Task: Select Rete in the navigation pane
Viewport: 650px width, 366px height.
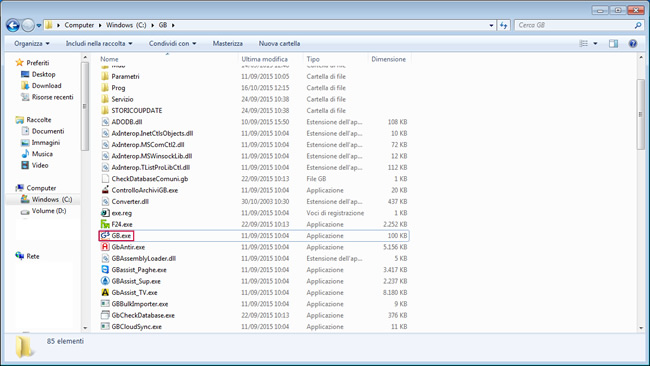Action: tap(32, 256)
